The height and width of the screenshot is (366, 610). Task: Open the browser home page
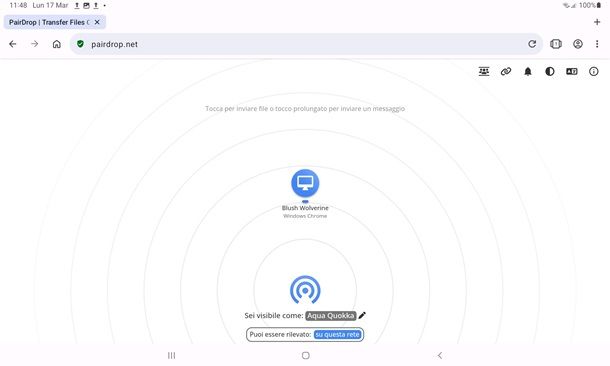tap(56, 44)
